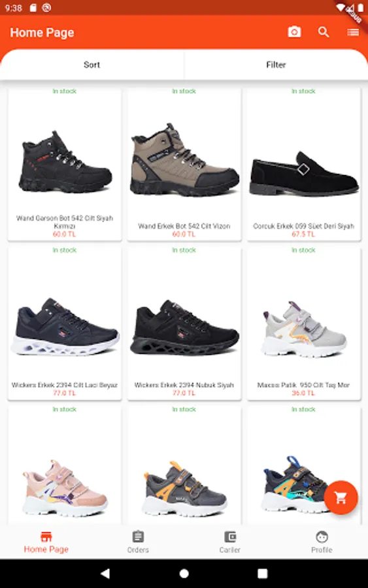Open Wand Erkek Bot 542 Cilt Vizon product
368x588 pixels.
tap(184, 164)
